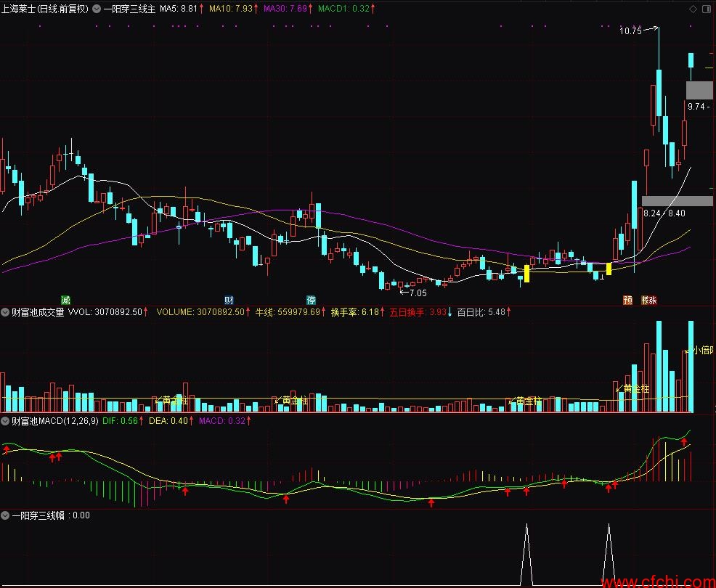The height and width of the screenshot is (588, 716).
Task: Click the 一阳穿三线主 indicator name
Action: (x=130, y=9)
